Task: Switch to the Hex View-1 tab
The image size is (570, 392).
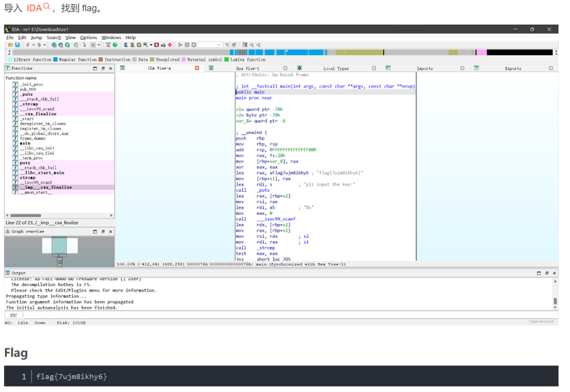Action: coord(248,68)
